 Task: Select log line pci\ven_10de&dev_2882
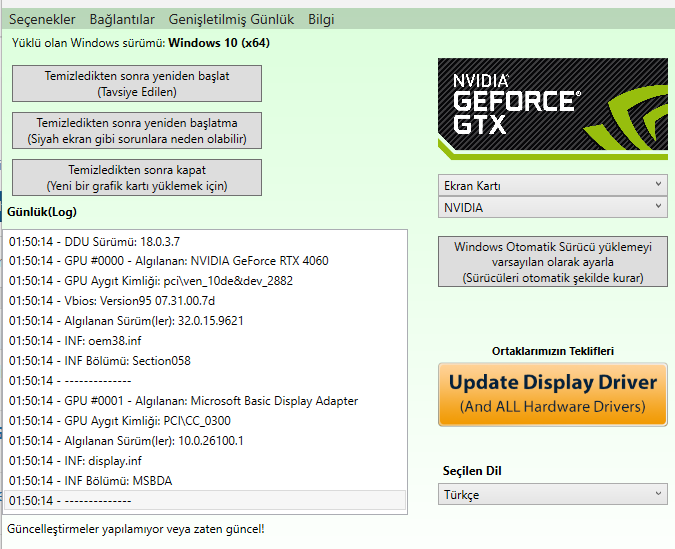(x=204, y=281)
